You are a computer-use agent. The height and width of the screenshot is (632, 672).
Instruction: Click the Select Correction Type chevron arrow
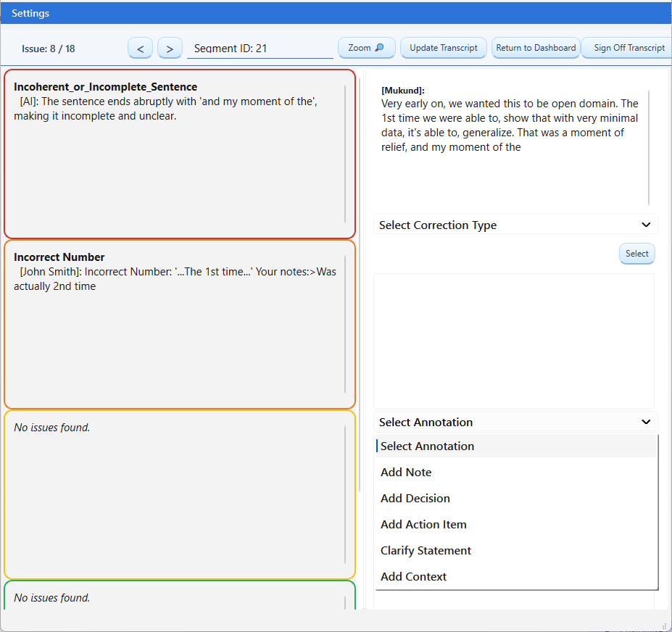coord(646,225)
